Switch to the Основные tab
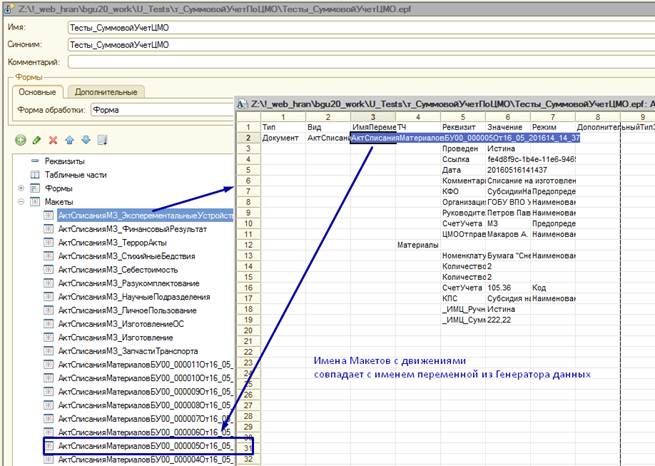Image resolution: width=655 pixels, height=466 pixels. (x=37, y=91)
